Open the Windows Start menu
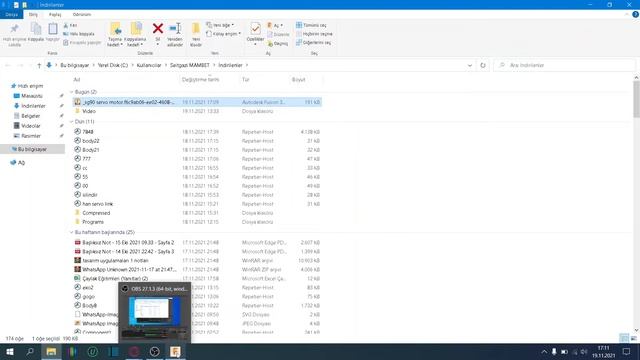Image resolution: width=640 pixels, height=360 pixels. pyautogui.click(x=10, y=351)
